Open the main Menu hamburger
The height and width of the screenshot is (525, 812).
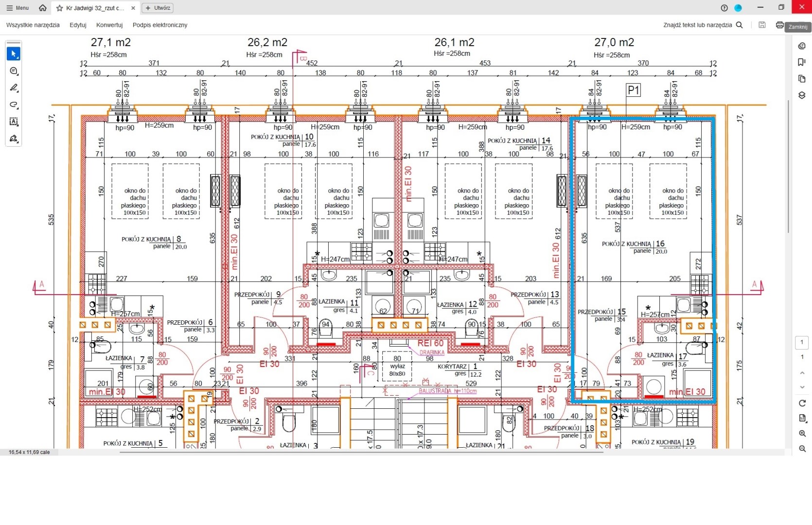pos(18,8)
